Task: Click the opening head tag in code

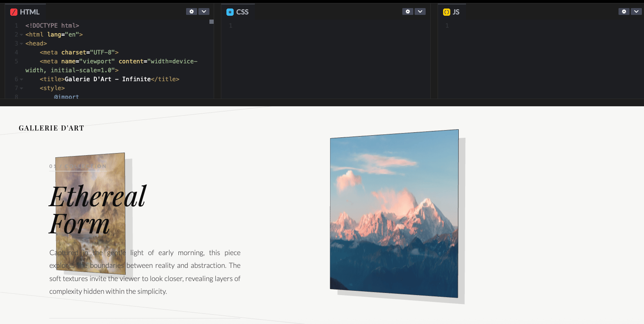Action: [36, 43]
